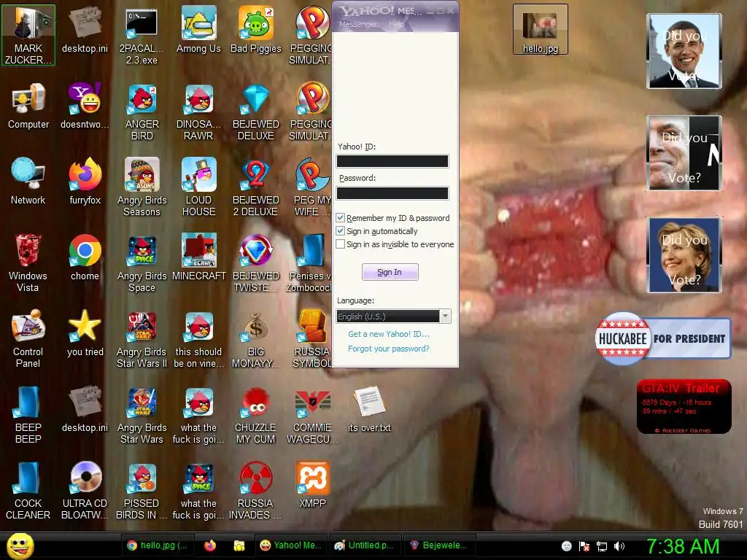Select the MARK ZUCKER... desktop icon
The height and width of the screenshot is (560, 747).
28,36
